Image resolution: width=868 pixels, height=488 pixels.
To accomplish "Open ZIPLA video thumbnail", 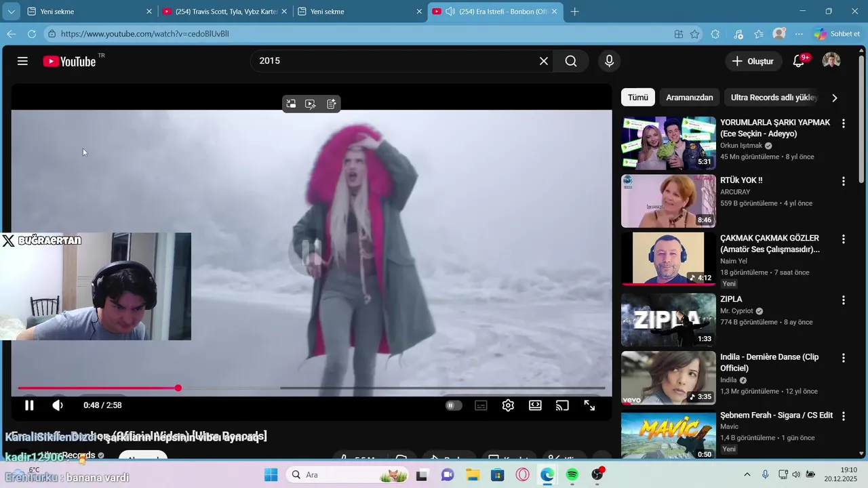I will [669, 320].
